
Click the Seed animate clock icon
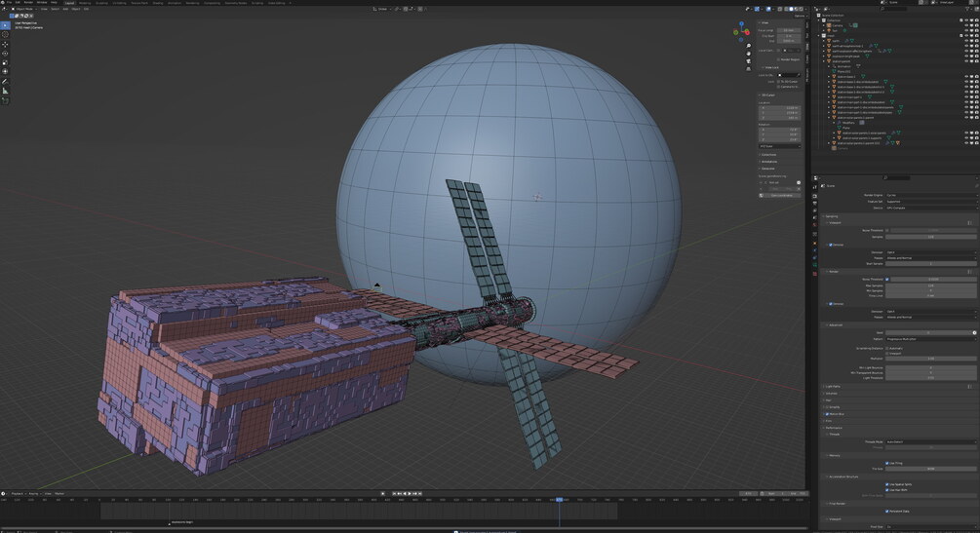974,332
